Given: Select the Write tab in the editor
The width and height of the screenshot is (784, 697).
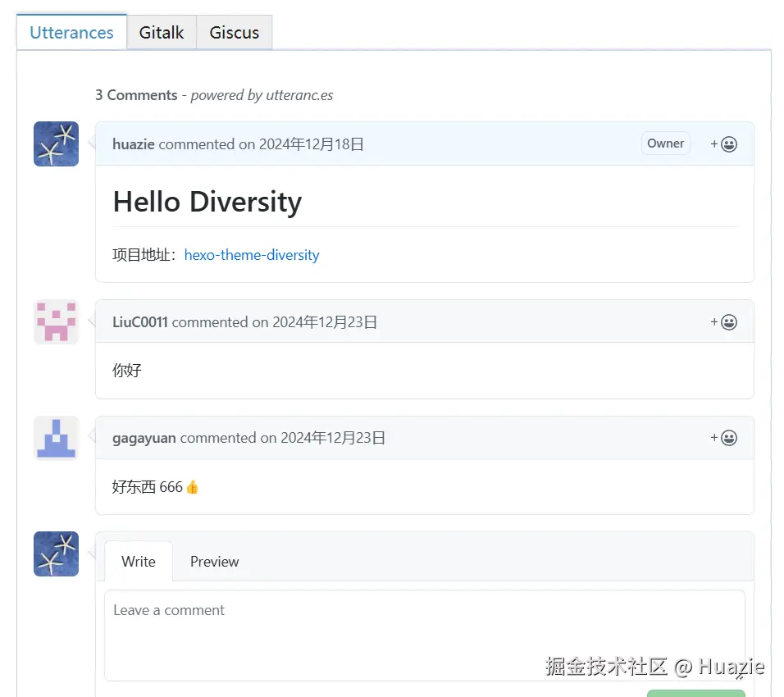Looking at the screenshot, I should [139, 562].
